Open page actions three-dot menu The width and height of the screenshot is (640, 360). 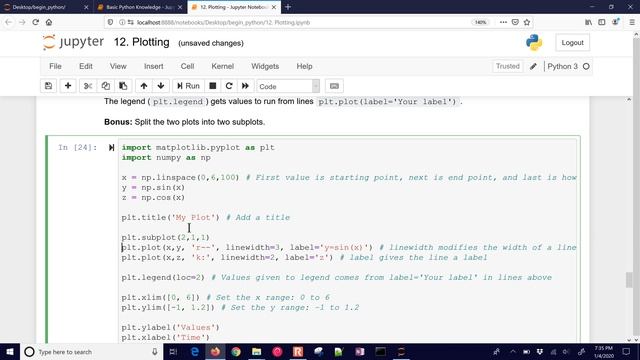(x=503, y=22)
